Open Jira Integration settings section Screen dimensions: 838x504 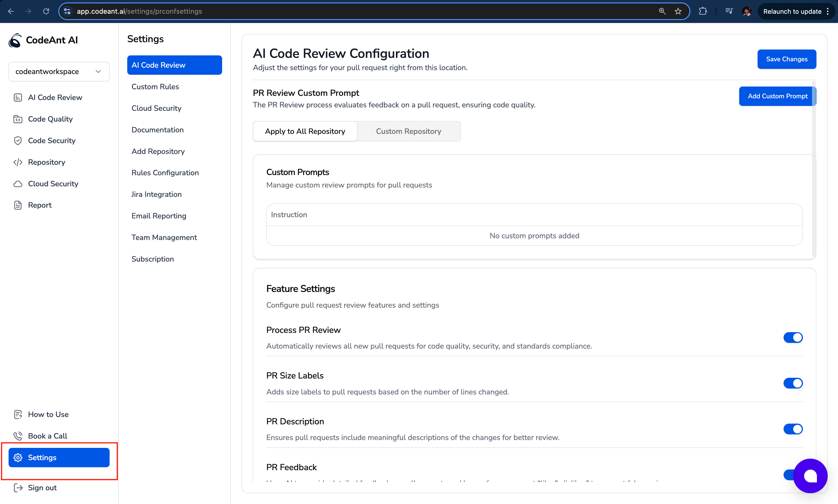point(156,194)
